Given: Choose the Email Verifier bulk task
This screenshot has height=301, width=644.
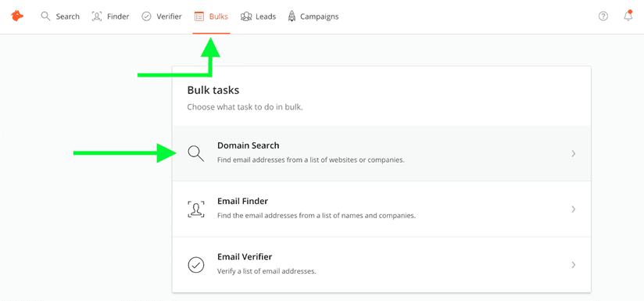Looking at the screenshot, I should 381,265.
